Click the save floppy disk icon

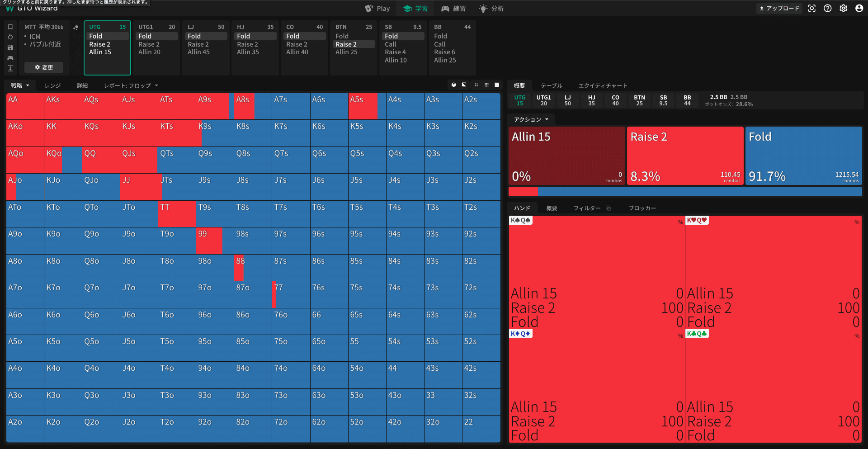[x=10, y=47]
